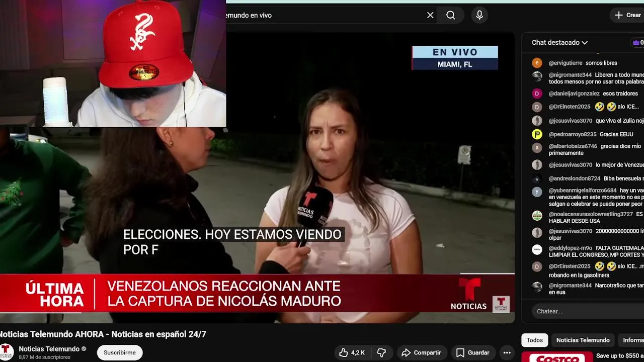Image resolution: width=644 pixels, height=362 pixels.
Task: Click the Costco ad thumbnail
Action: (x=556, y=357)
